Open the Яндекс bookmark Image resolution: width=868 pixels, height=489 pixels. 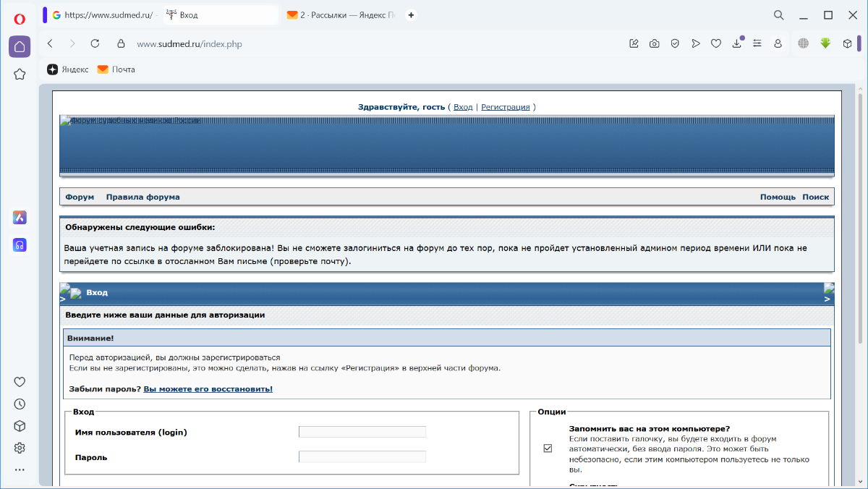click(68, 69)
